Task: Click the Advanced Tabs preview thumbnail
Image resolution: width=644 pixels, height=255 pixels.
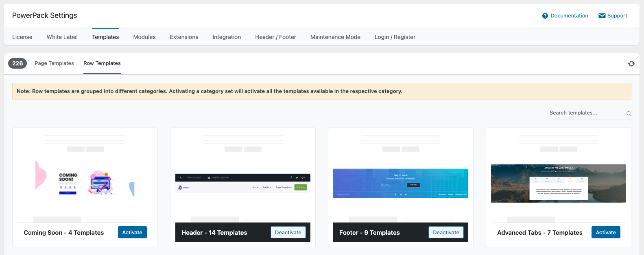Action: (x=559, y=177)
